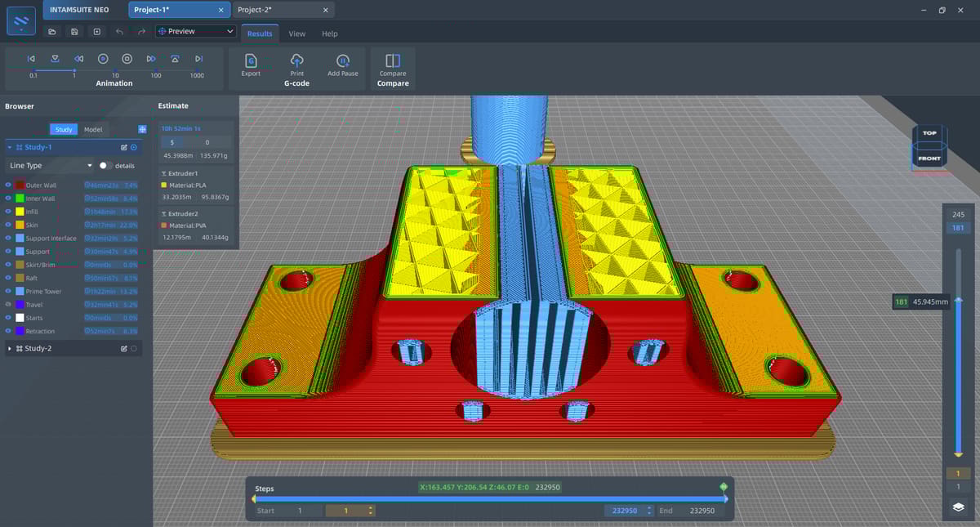Switch to the Model tab in Browser
Screen dimensions: 980x527
pos(93,129)
